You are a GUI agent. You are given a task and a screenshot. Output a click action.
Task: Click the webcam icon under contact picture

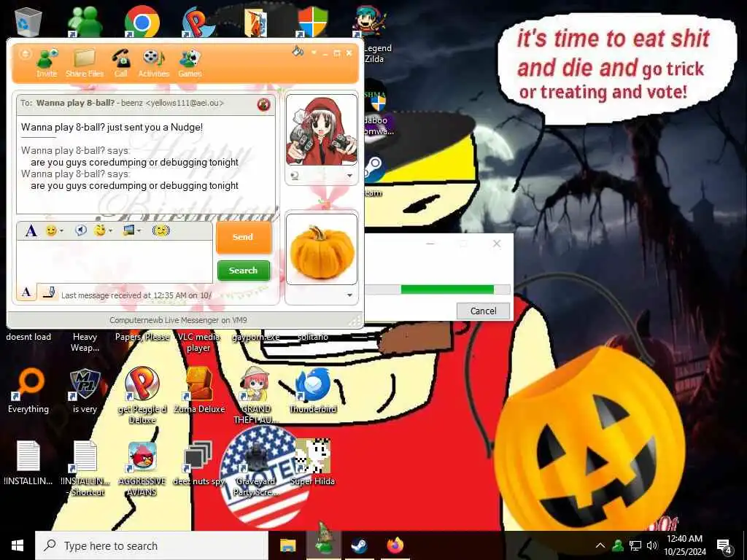pos(295,176)
